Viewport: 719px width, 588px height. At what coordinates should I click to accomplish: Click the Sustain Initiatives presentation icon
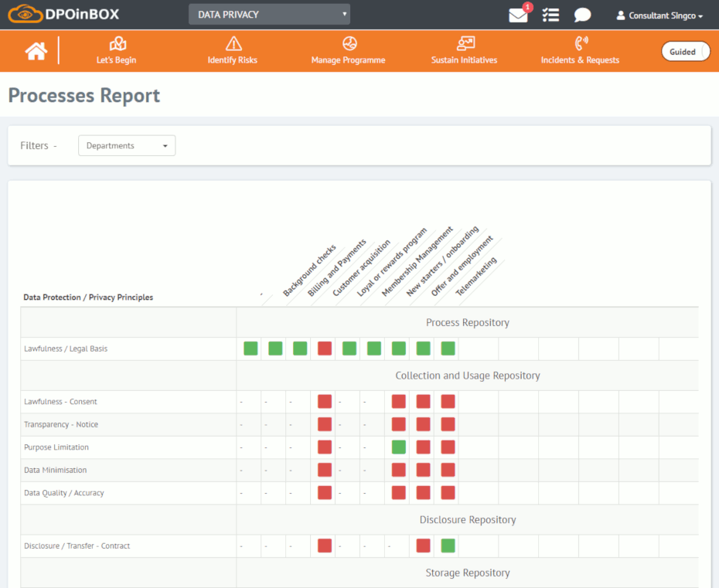pos(465,43)
